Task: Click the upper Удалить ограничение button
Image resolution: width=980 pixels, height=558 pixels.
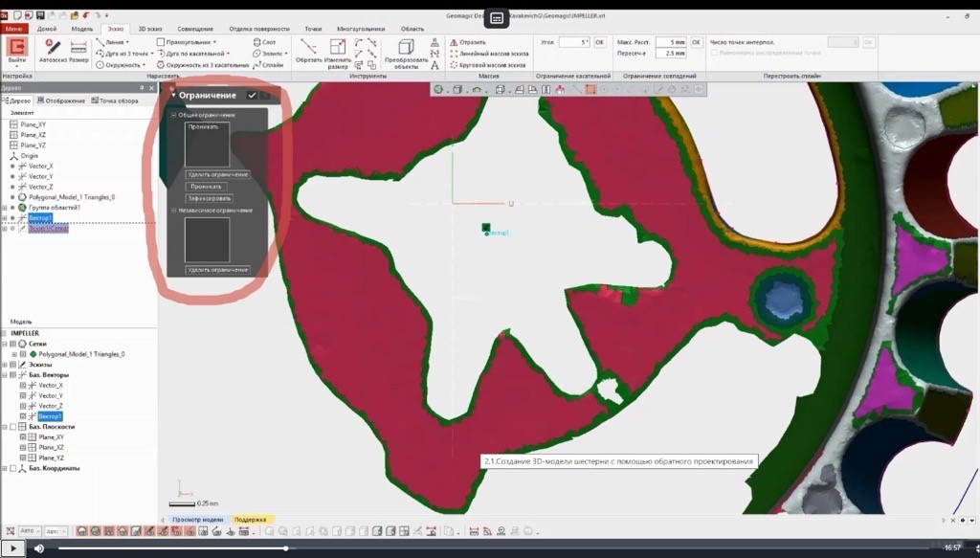Action: click(x=218, y=175)
